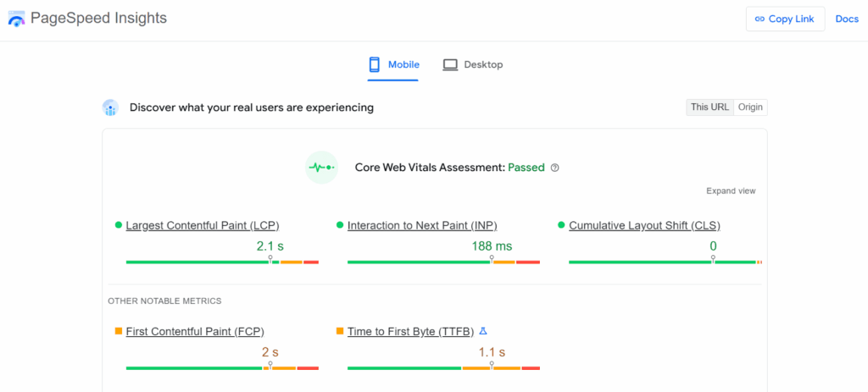The width and height of the screenshot is (868, 392).
Task: Open the First Contentful Paint (FCP) link
Action: (195, 332)
